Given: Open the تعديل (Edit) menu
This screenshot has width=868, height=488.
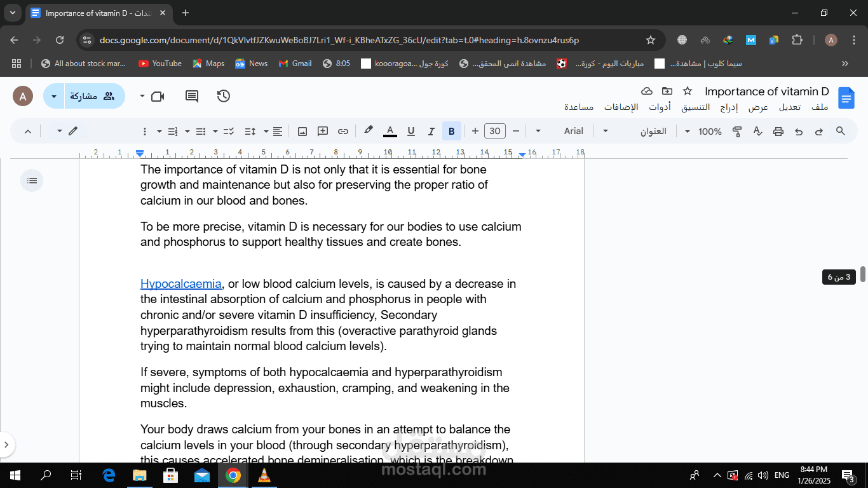Looking at the screenshot, I should [x=790, y=107].
